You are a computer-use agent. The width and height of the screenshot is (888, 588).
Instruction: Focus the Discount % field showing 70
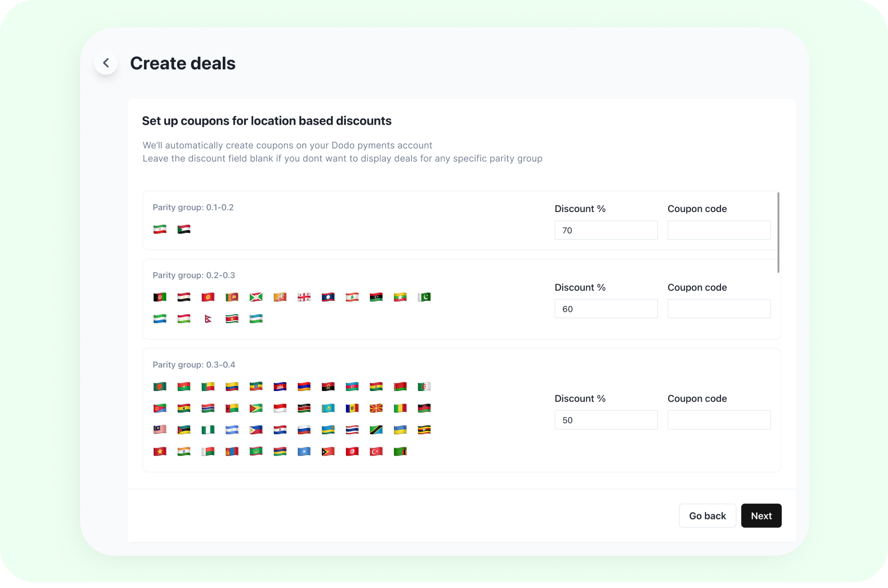pyautogui.click(x=606, y=230)
